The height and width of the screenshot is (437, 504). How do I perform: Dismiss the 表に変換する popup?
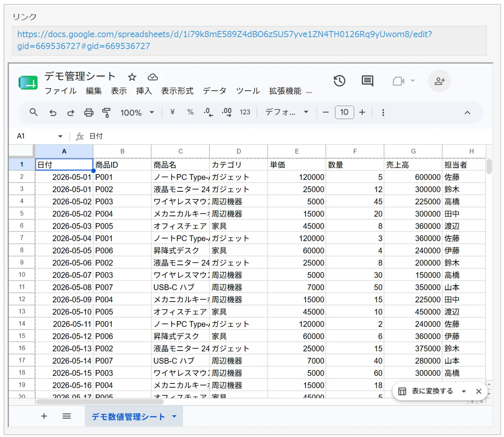[479, 391]
